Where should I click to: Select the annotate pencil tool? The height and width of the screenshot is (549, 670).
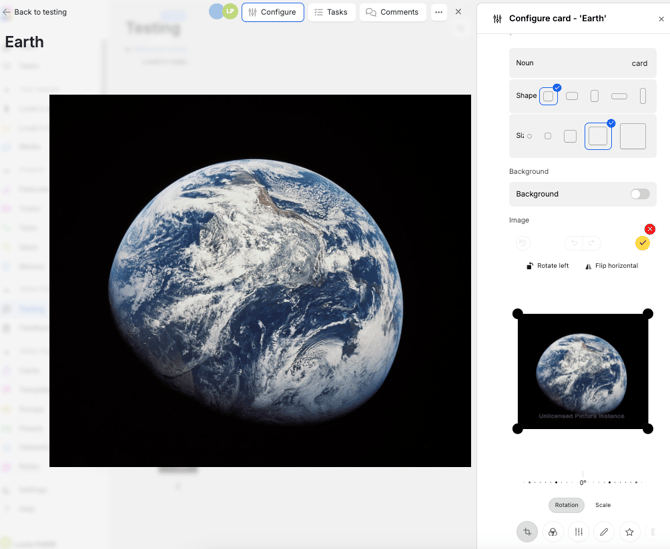pos(604,532)
